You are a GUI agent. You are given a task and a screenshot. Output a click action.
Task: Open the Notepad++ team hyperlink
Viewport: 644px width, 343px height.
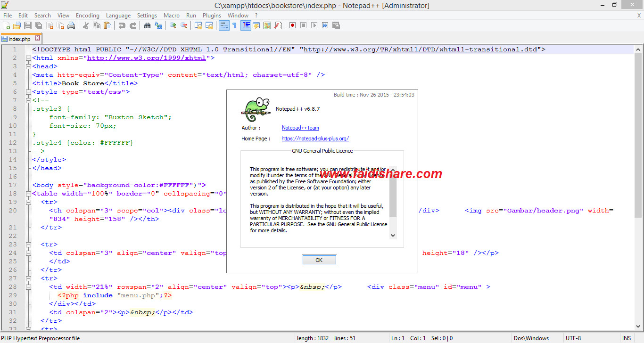(x=300, y=127)
